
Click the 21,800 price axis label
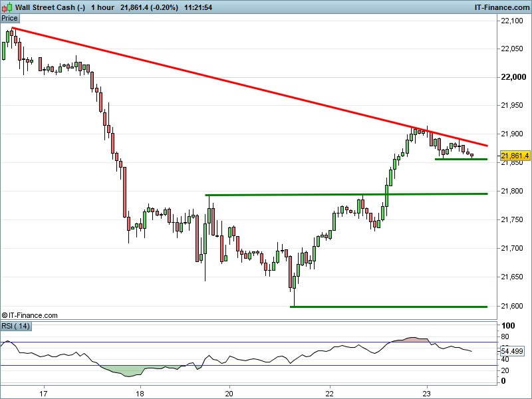tap(512, 191)
